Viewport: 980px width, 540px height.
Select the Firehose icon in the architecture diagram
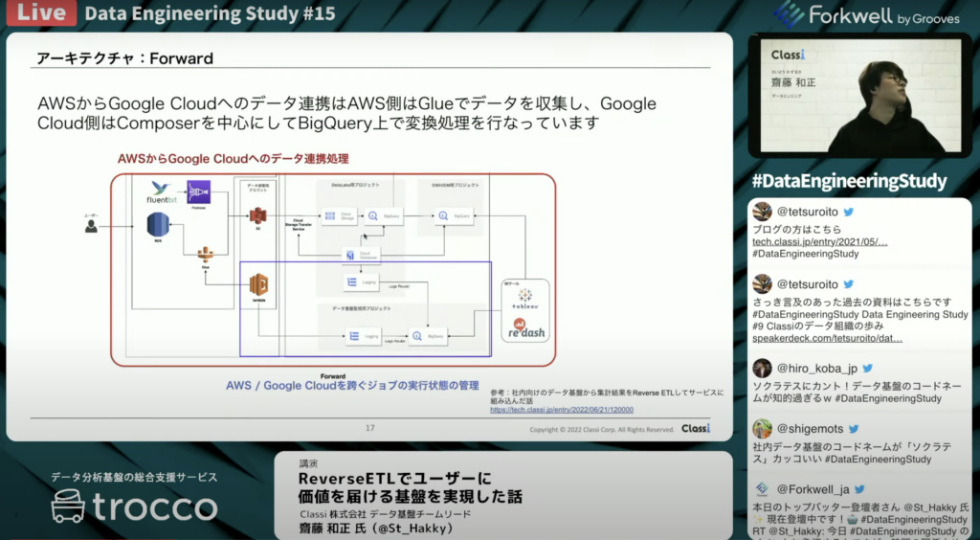click(x=198, y=193)
